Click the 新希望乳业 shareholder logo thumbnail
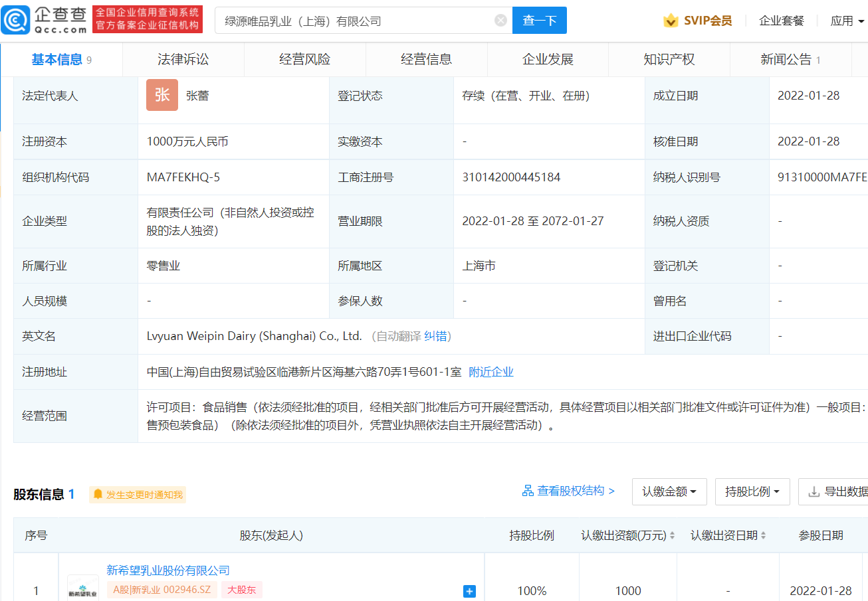The image size is (868, 601). click(x=83, y=589)
